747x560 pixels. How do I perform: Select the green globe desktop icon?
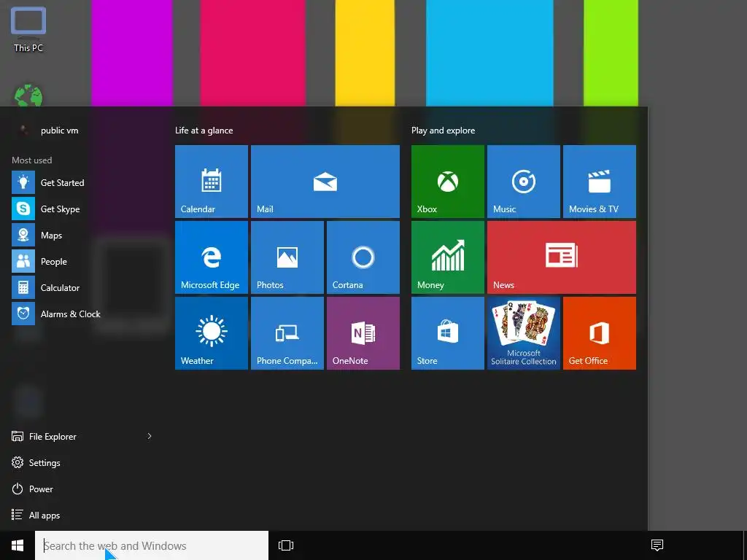[x=28, y=96]
